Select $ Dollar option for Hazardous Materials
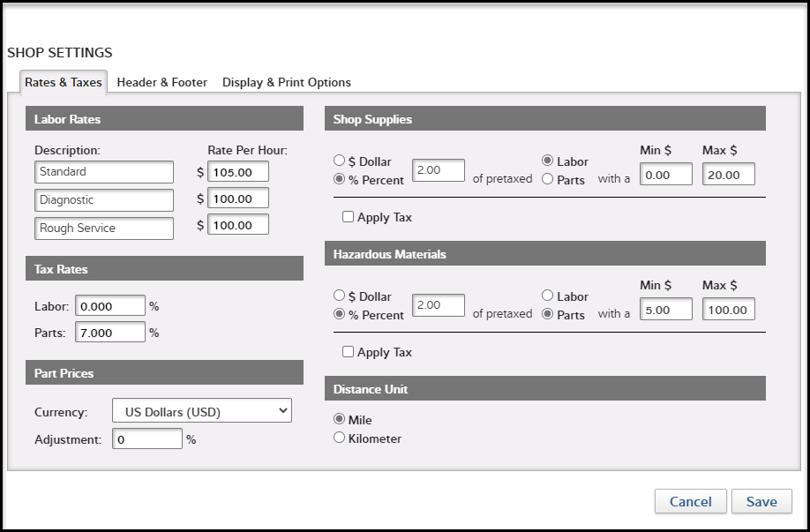Viewport: 810px width, 532px height. [339, 296]
